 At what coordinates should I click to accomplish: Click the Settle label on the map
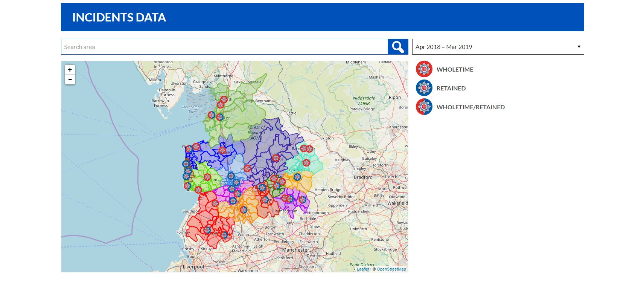(291, 113)
